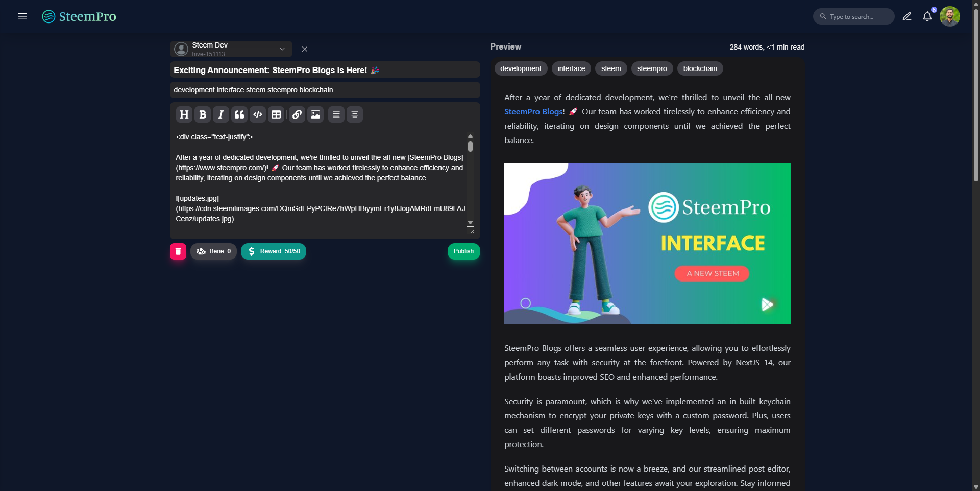Open the Bene: 0 beneficiaries setting

tap(213, 251)
